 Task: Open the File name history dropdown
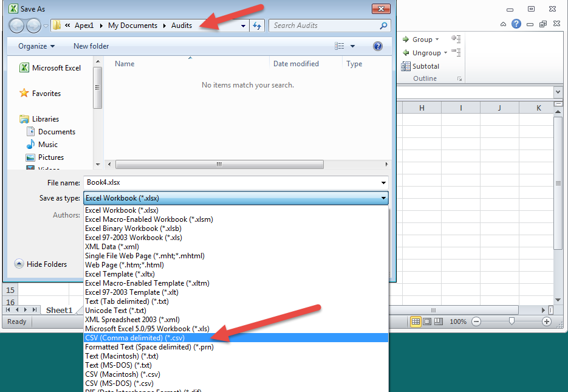pyautogui.click(x=383, y=182)
